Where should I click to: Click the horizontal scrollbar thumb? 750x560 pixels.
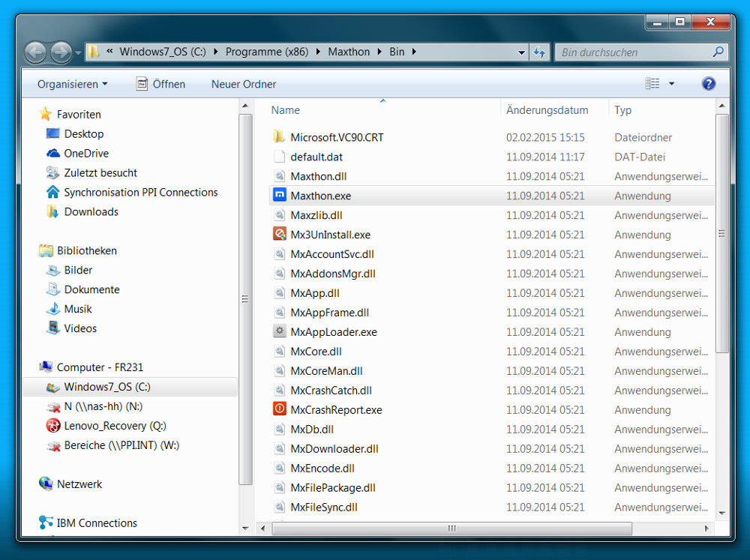tap(451, 529)
